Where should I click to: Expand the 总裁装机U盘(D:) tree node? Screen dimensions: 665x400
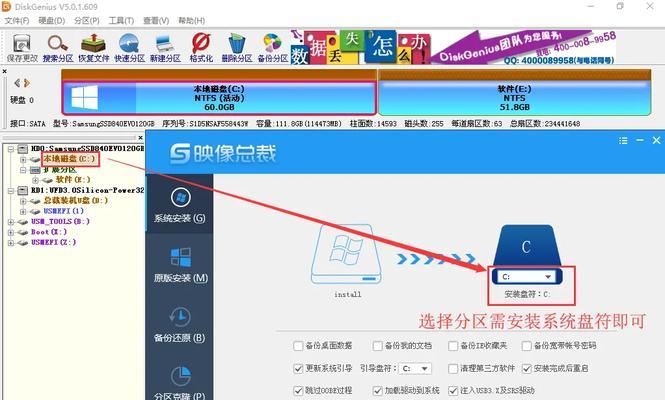point(23,201)
